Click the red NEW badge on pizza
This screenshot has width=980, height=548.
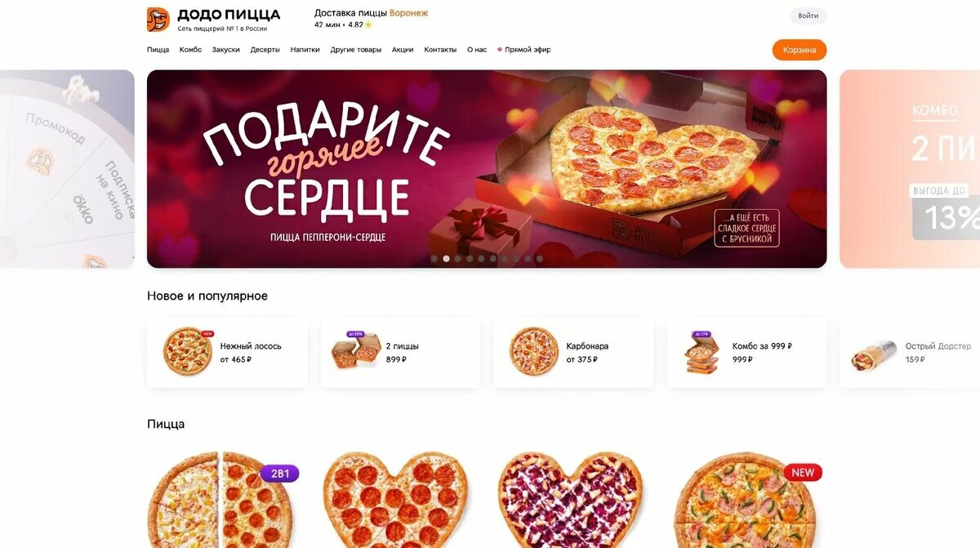click(803, 472)
